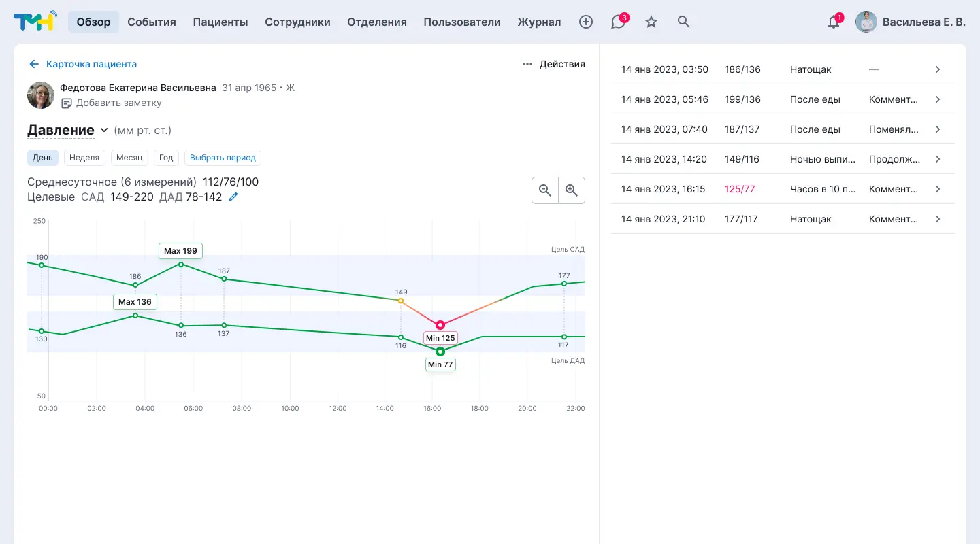Click Среднесуточное value 112/76/100
This screenshot has height=544, width=980.
click(x=231, y=182)
